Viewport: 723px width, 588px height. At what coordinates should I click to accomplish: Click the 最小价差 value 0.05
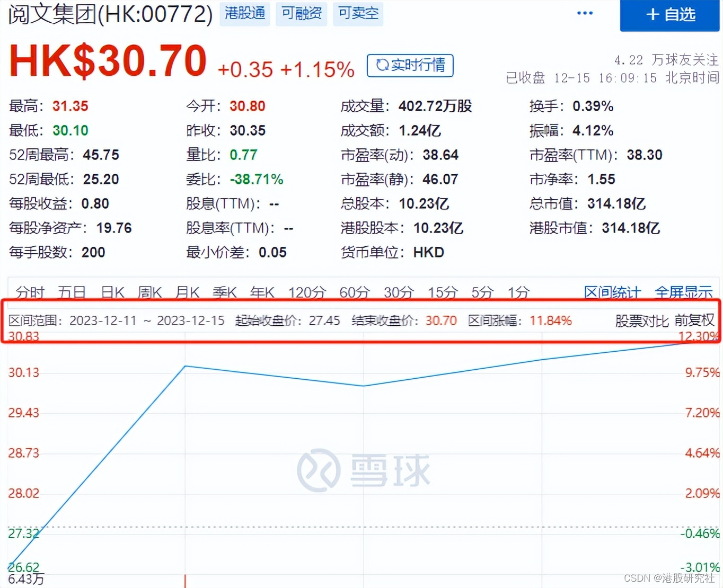272,252
